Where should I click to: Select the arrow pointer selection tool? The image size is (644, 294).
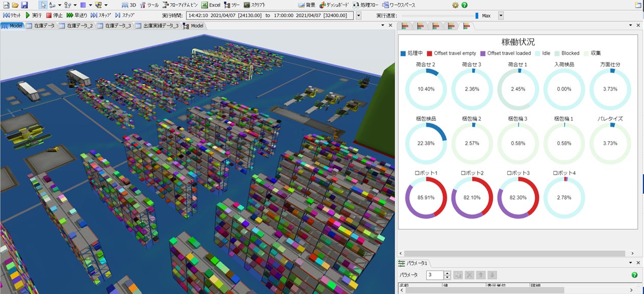click(43, 5)
